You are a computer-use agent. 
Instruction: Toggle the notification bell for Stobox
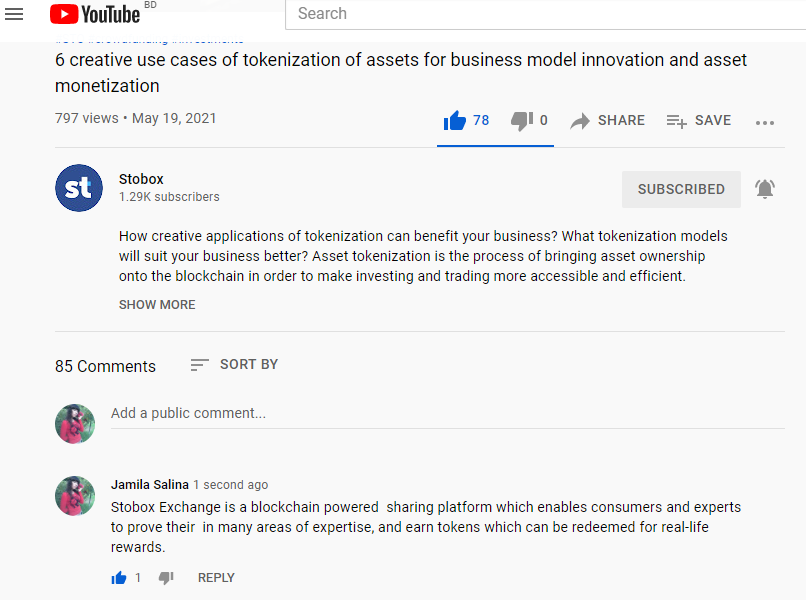point(765,189)
